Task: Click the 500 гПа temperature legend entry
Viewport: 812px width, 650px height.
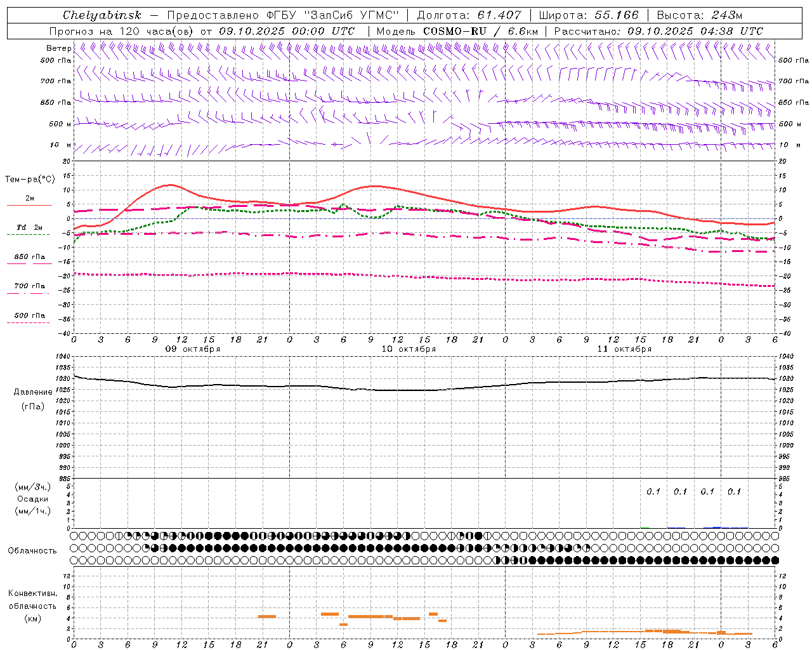Action: (x=30, y=315)
